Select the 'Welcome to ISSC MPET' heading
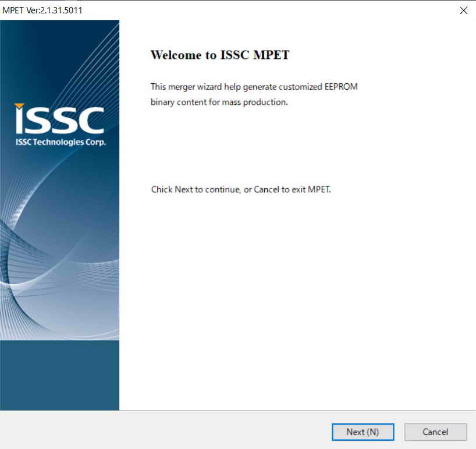The image size is (476, 449). [x=220, y=55]
